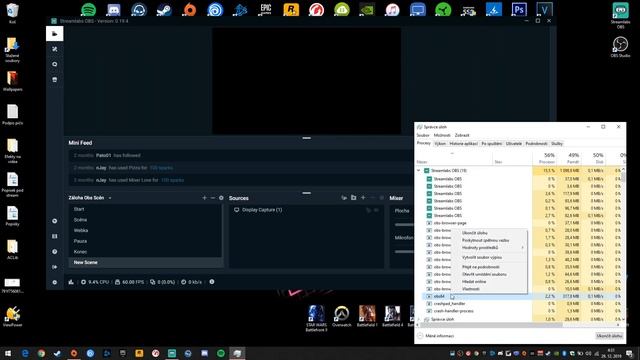Select the Webka scene
The image size is (640, 360).
coord(145,230)
